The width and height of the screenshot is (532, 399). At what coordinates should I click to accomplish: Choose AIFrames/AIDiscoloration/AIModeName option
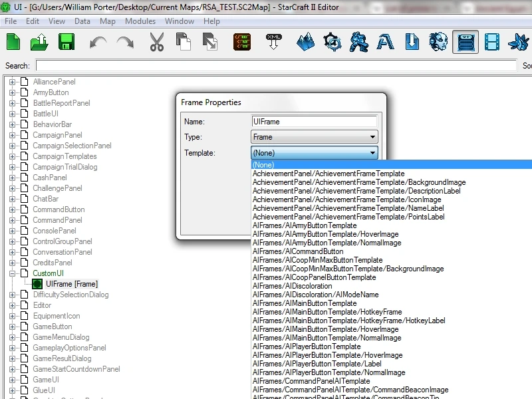point(315,295)
